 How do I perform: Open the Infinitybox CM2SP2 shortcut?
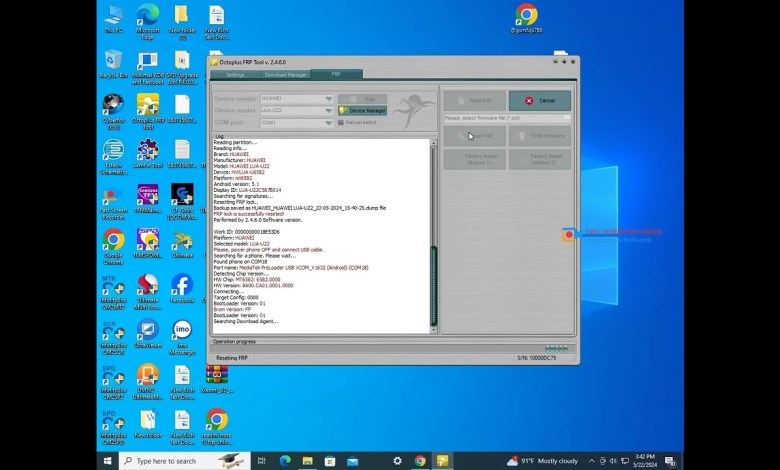(113, 382)
